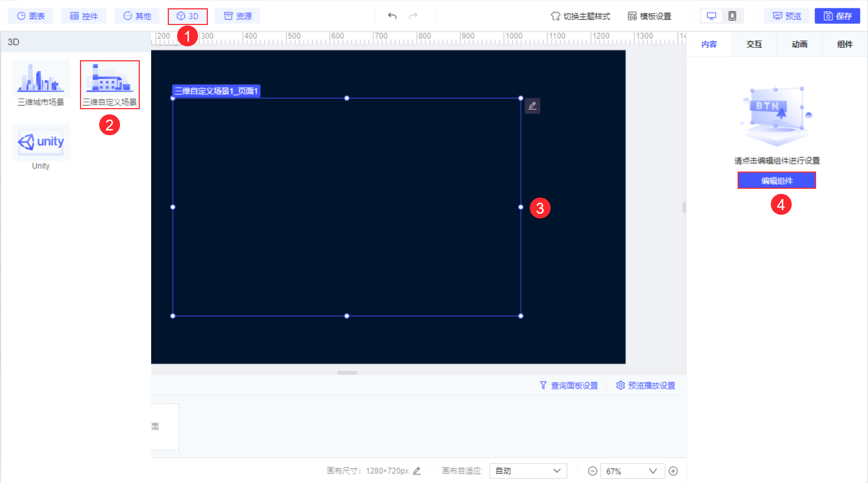
Task: Switch to the 交互 tab
Action: (x=754, y=44)
